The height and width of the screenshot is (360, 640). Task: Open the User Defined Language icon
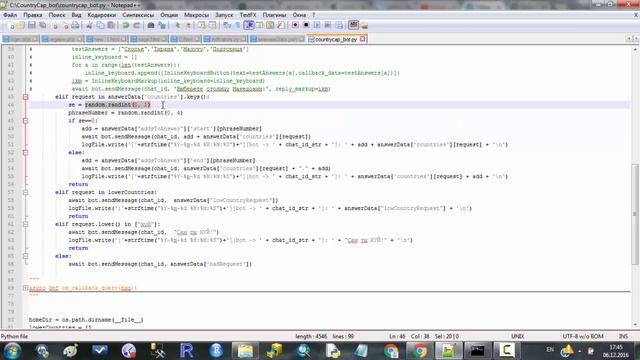click(260, 25)
